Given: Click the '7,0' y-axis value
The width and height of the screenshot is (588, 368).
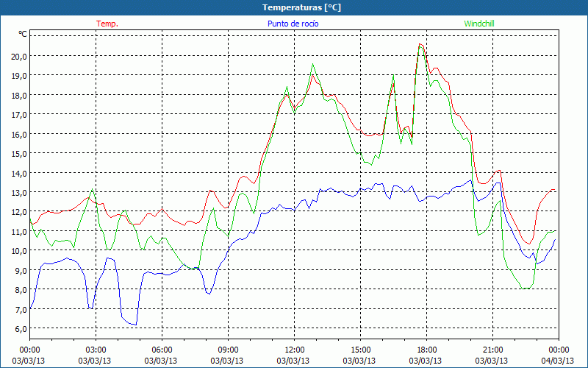Looking at the screenshot, I should 21,310.
